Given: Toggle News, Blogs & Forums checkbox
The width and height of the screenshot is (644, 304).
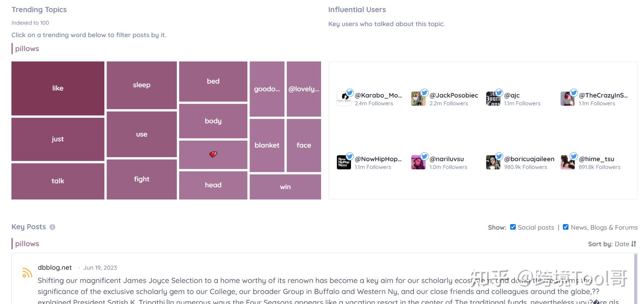Looking at the screenshot, I should pyautogui.click(x=565, y=227).
